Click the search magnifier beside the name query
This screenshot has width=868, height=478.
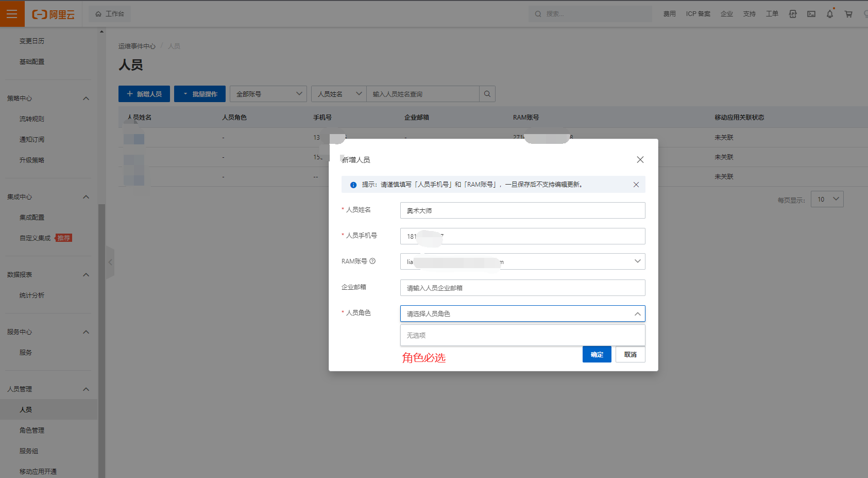click(487, 94)
